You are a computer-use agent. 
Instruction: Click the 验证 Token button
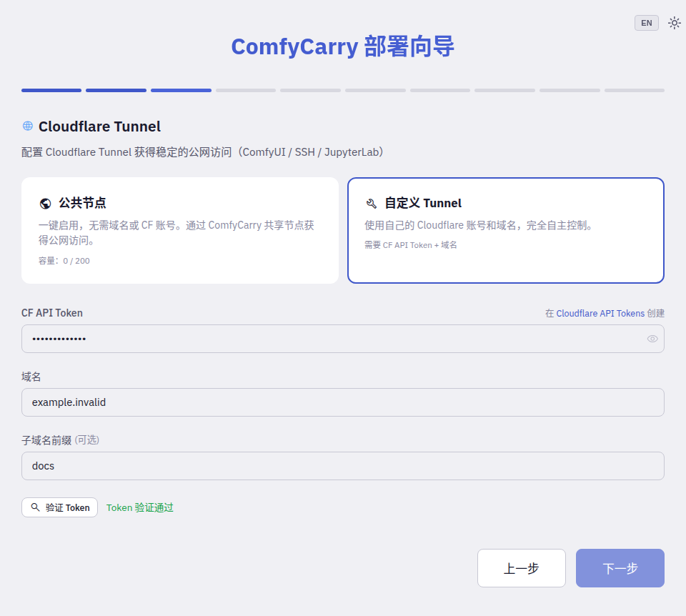click(x=59, y=507)
